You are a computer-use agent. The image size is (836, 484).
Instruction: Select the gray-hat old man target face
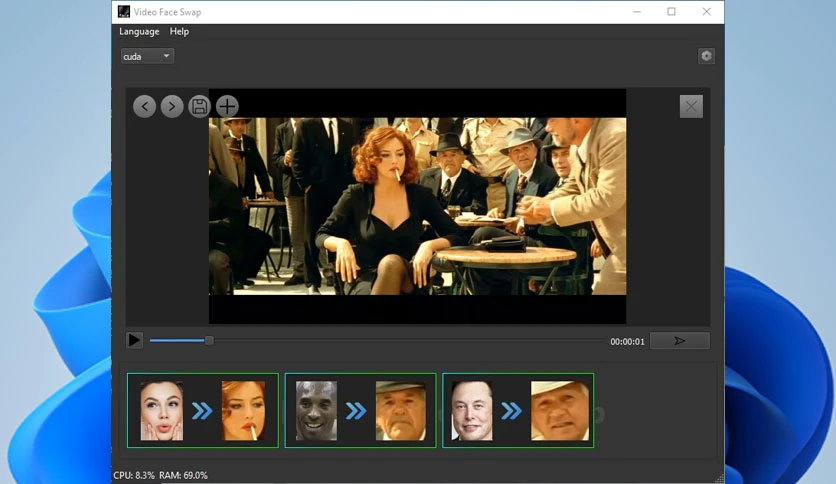click(x=400, y=410)
